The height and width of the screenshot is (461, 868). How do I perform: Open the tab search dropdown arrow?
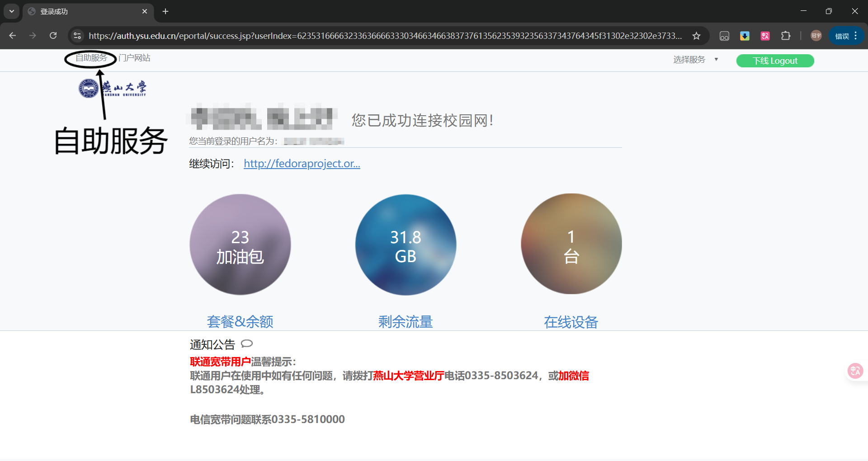11,11
